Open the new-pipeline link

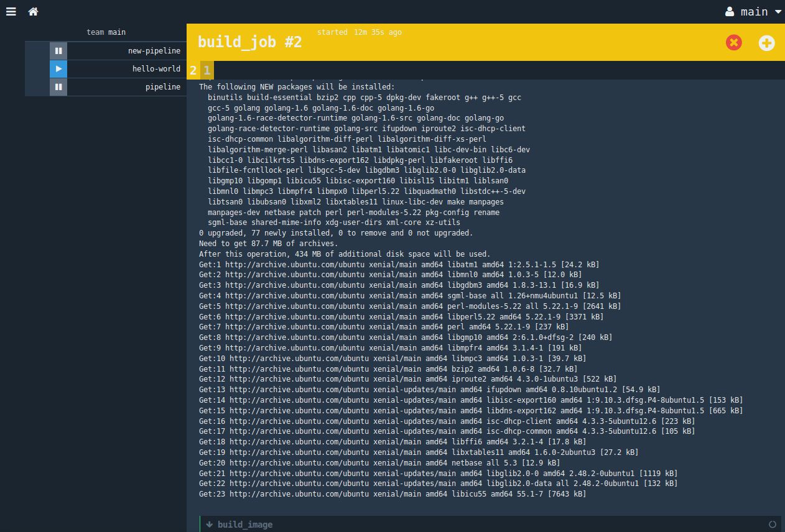(154, 51)
